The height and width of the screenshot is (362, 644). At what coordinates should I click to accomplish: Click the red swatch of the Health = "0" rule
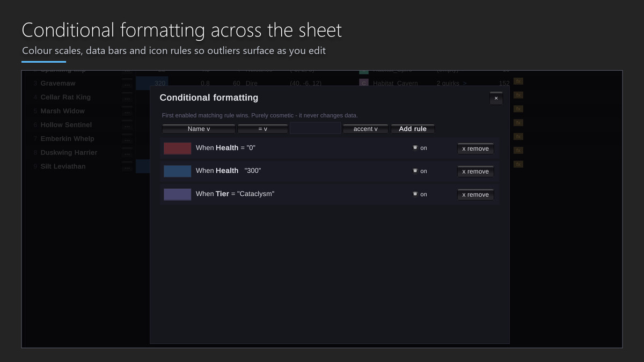pyautogui.click(x=178, y=148)
